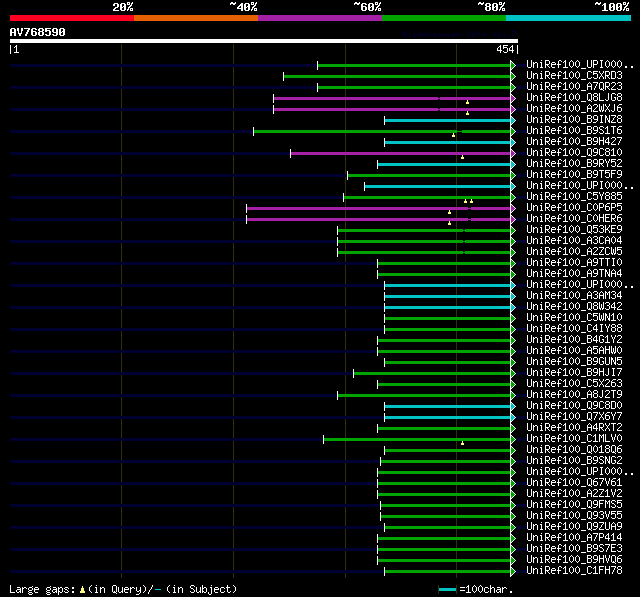Open hit UniRef100_B9INZ8
The image size is (640, 597).
coord(574,120)
